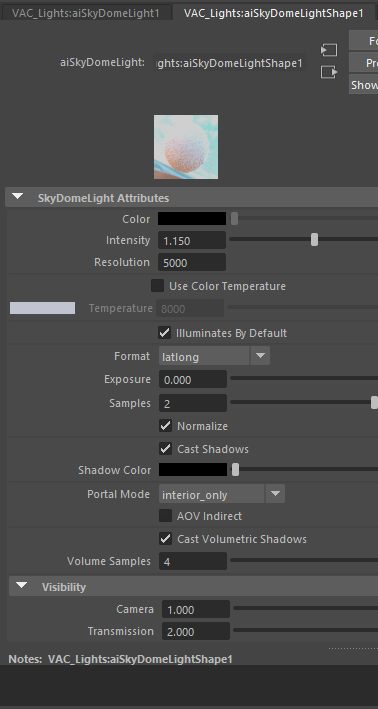
Task: Collapse the SkyDomeLight Attributes section
Action: pos(18,197)
